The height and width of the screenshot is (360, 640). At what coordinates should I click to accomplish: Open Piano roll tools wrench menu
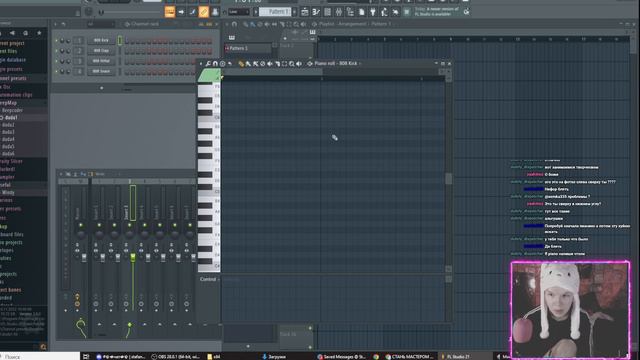(x=208, y=64)
